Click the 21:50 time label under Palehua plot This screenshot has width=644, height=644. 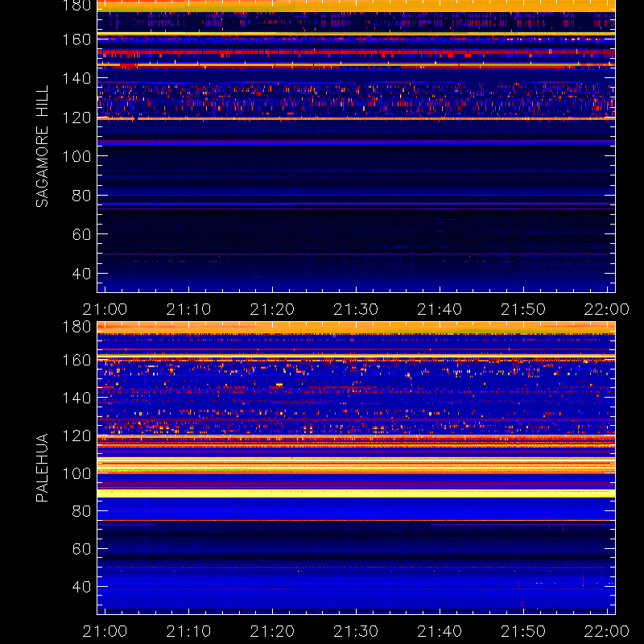tap(523, 631)
